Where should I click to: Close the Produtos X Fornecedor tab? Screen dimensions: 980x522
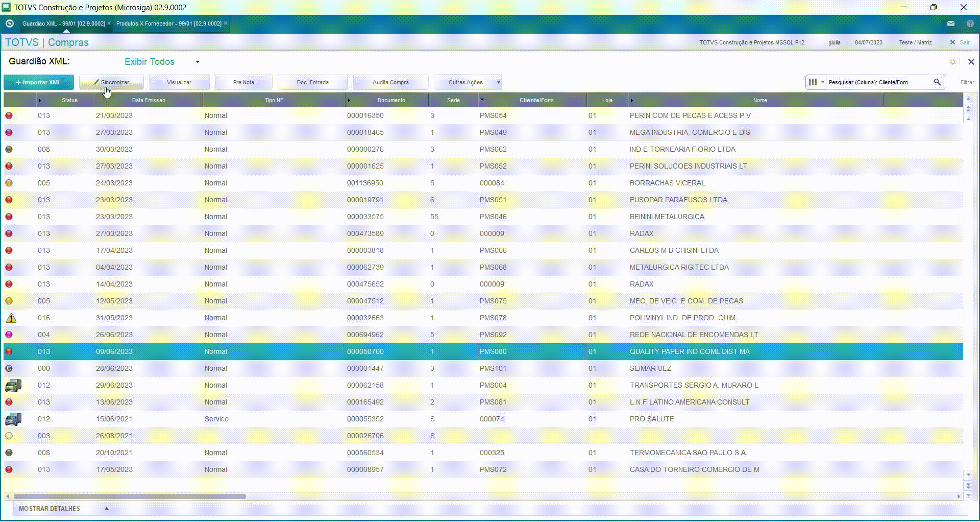[x=226, y=23]
